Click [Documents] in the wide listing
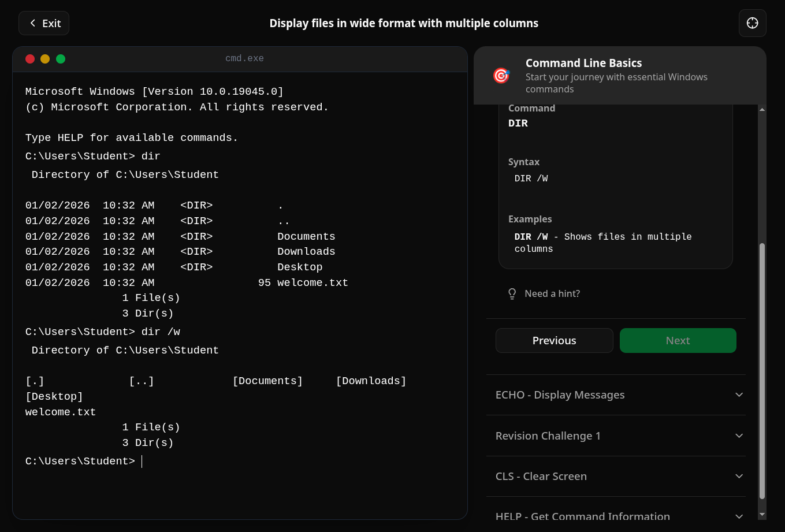This screenshot has width=785, height=532. (267, 381)
